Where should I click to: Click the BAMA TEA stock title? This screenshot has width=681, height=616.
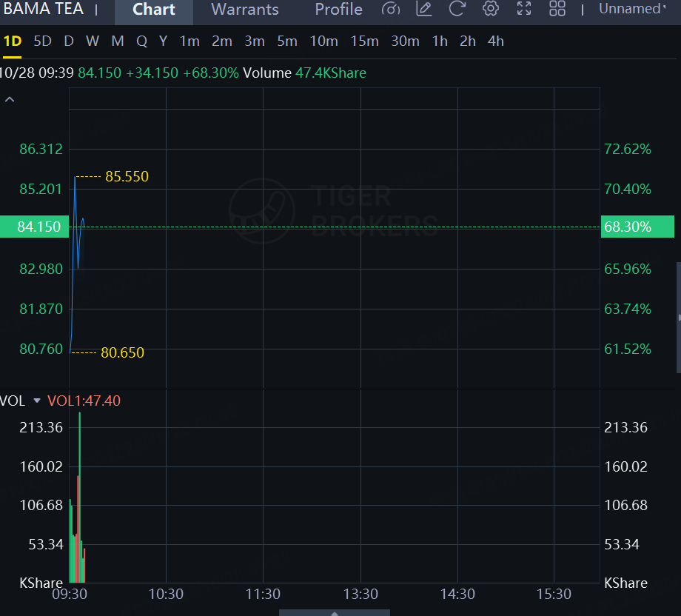[x=43, y=9]
